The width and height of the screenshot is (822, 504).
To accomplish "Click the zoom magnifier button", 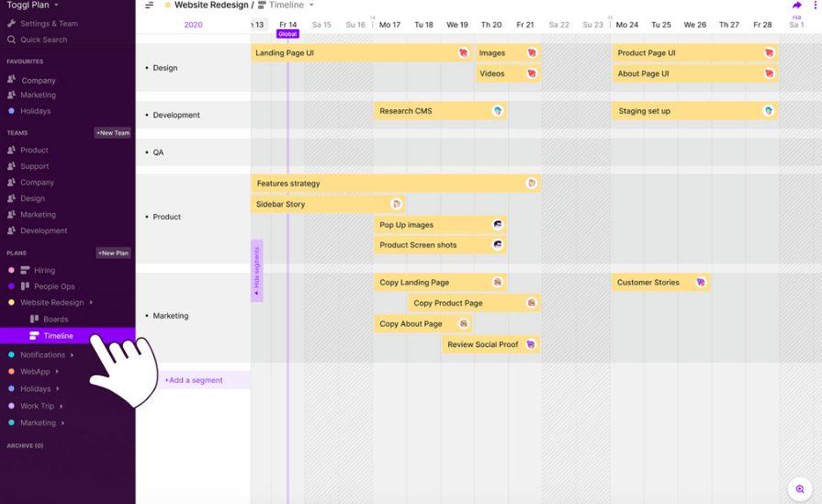I will (x=800, y=489).
